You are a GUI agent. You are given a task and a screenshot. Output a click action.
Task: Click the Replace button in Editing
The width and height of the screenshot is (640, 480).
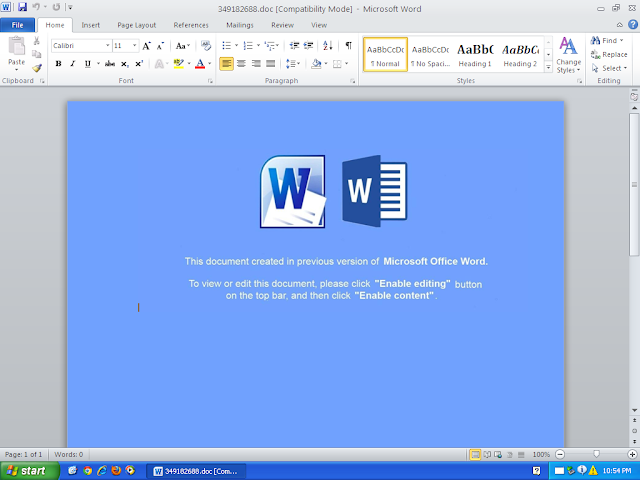[609, 54]
